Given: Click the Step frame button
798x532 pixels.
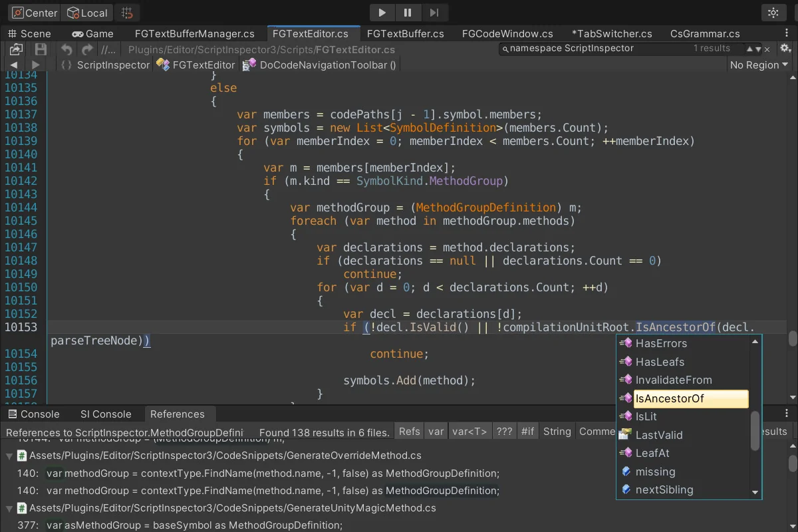Looking at the screenshot, I should tap(434, 13).
